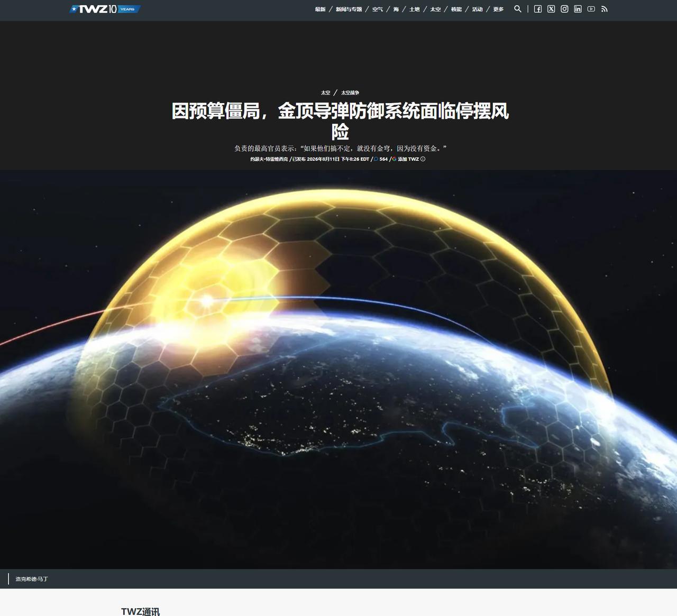
Task: Open the Instagram social icon
Action: pos(564,9)
